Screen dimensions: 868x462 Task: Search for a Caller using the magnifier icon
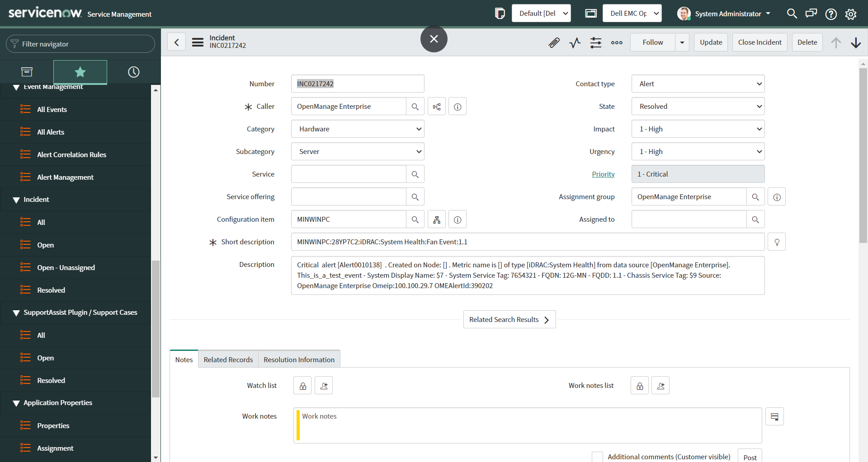(x=415, y=106)
